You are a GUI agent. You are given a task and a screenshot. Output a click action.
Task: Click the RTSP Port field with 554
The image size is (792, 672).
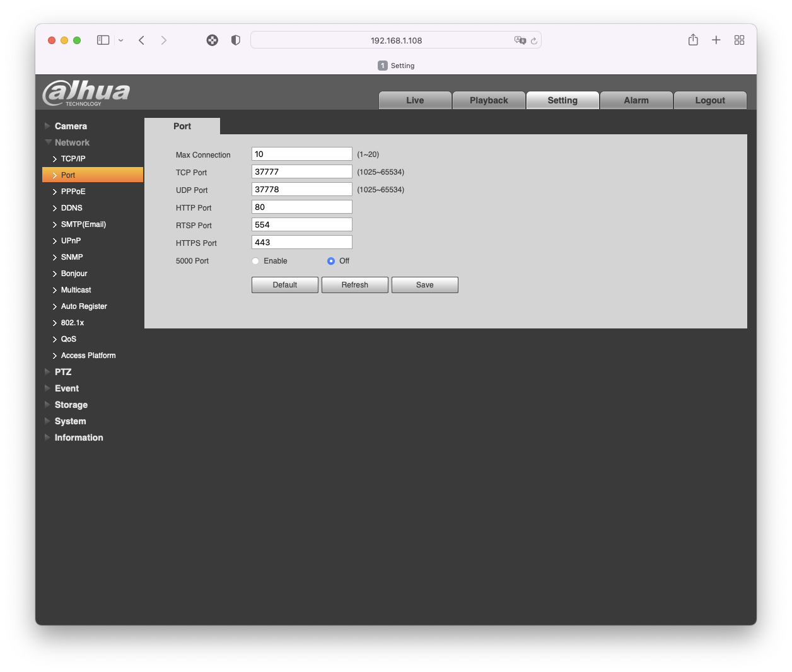point(302,224)
